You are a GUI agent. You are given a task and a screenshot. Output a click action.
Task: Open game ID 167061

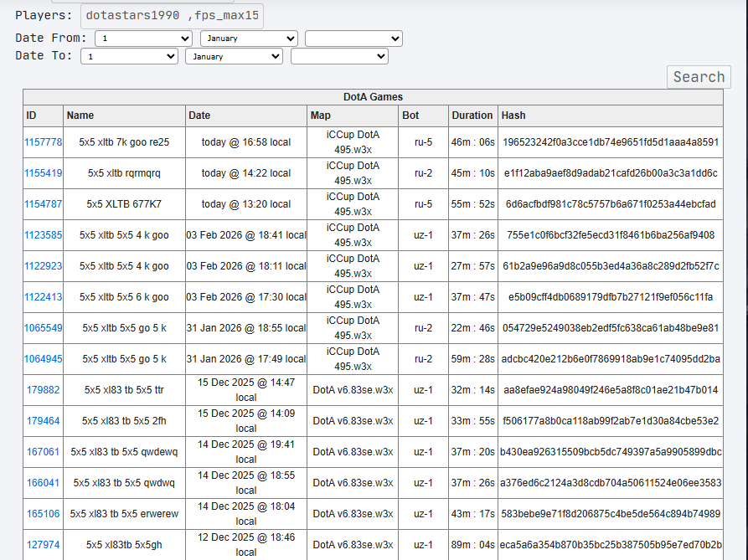43,452
